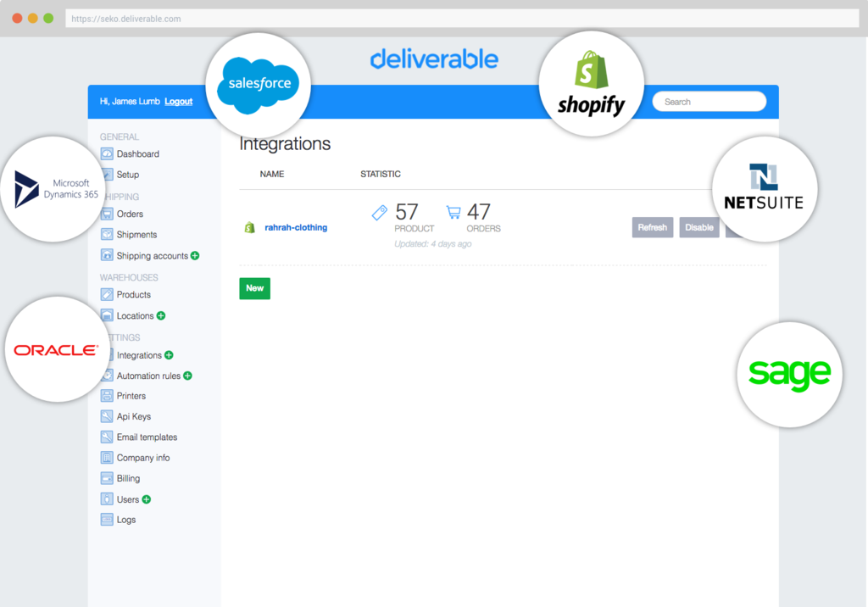
Task: Click the Api Keys wrench icon
Action: [x=107, y=416]
